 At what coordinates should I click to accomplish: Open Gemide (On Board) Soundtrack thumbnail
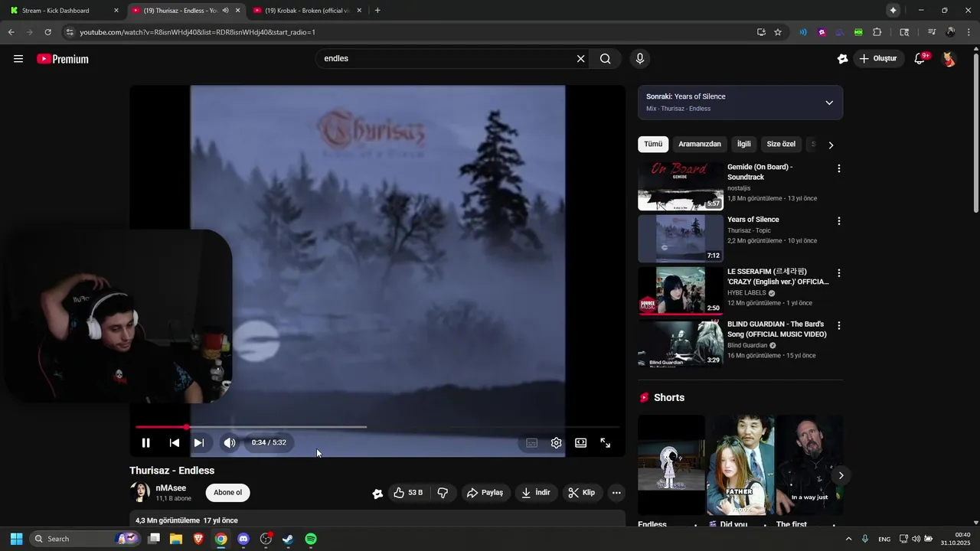pyautogui.click(x=680, y=186)
